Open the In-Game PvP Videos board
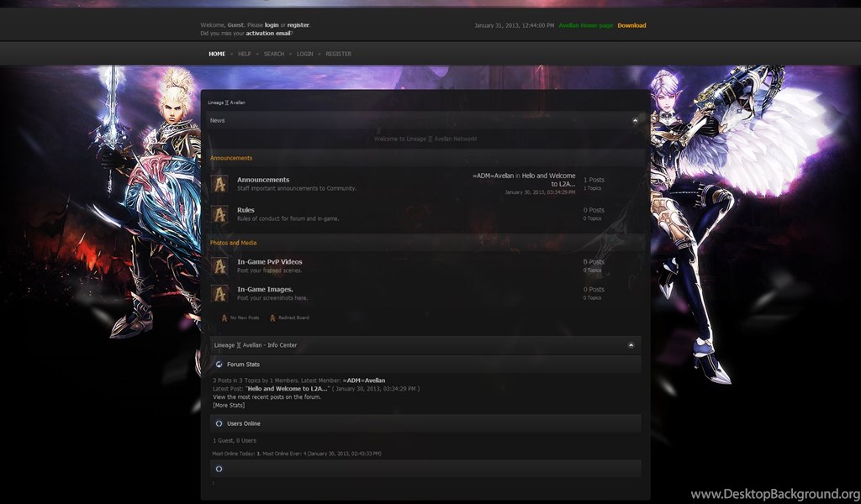Viewport: 861px width, 504px height. [270, 261]
